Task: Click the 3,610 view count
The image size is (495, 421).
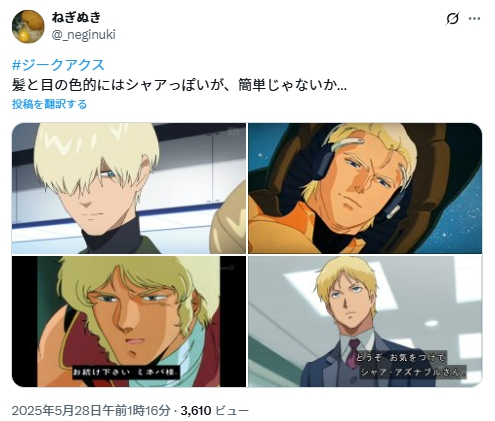Action: tap(196, 410)
